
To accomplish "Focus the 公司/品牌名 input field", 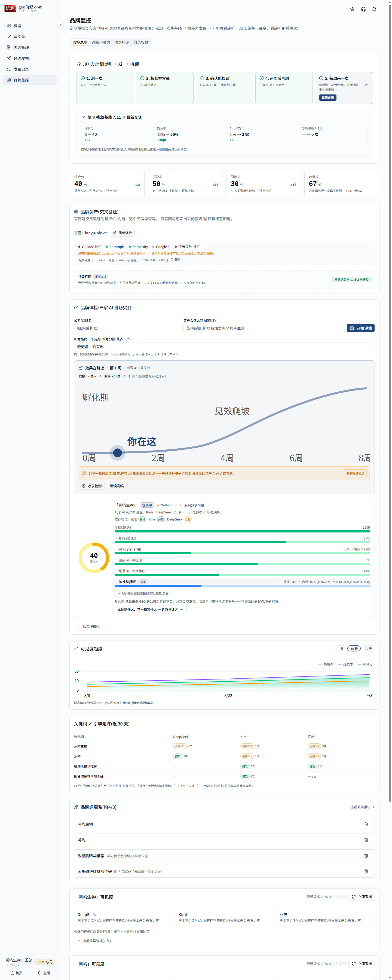I will (x=127, y=328).
